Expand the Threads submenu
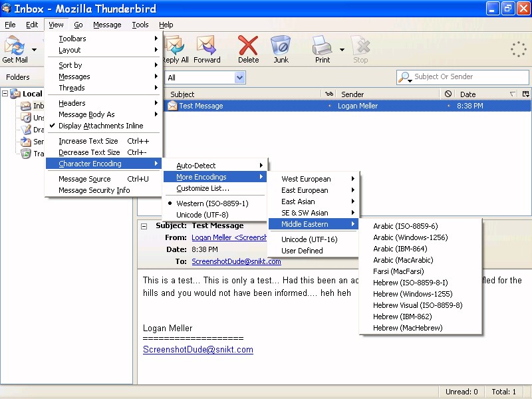This screenshot has height=399, width=532. click(x=104, y=88)
